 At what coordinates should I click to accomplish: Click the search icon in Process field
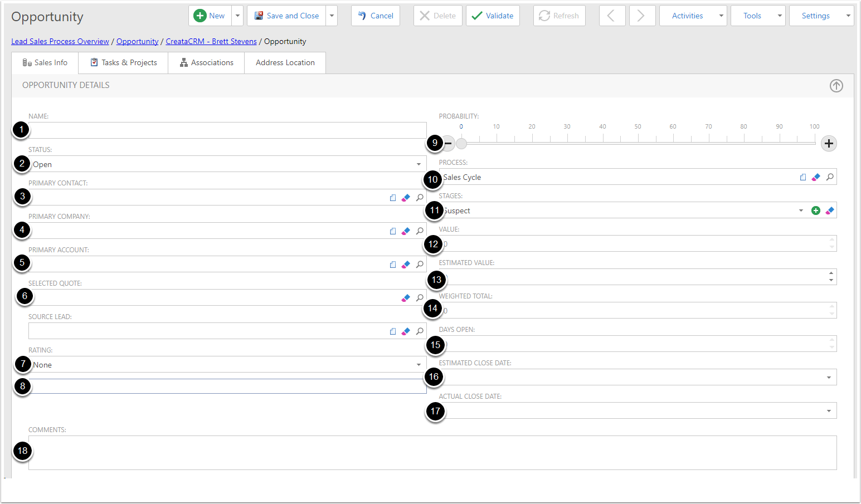pyautogui.click(x=830, y=177)
